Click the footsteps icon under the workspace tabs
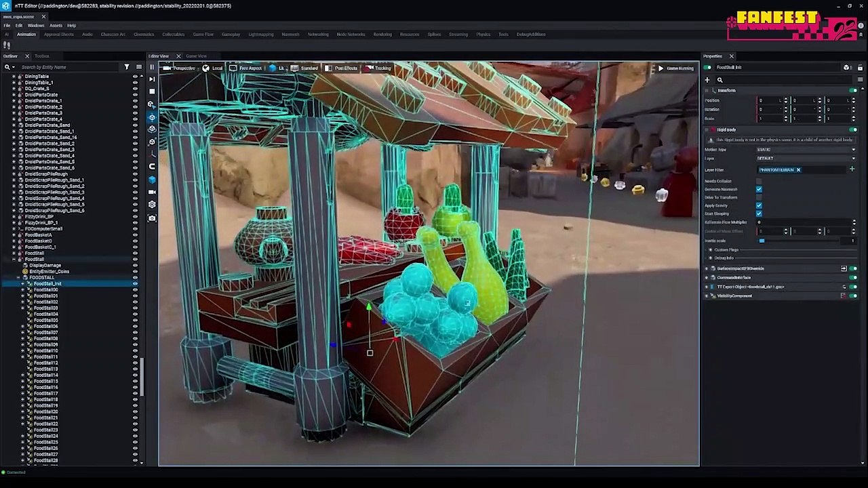 tap(7, 45)
